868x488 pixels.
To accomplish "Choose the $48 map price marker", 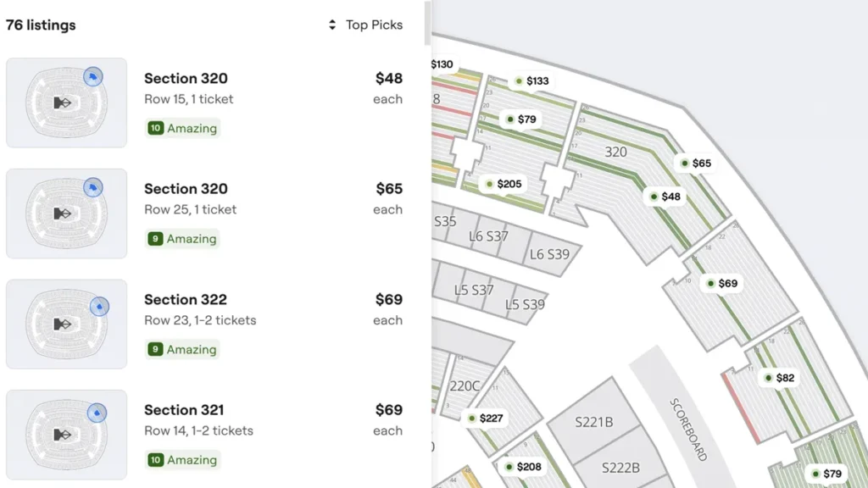I will pyautogui.click(x=665, y=197).
